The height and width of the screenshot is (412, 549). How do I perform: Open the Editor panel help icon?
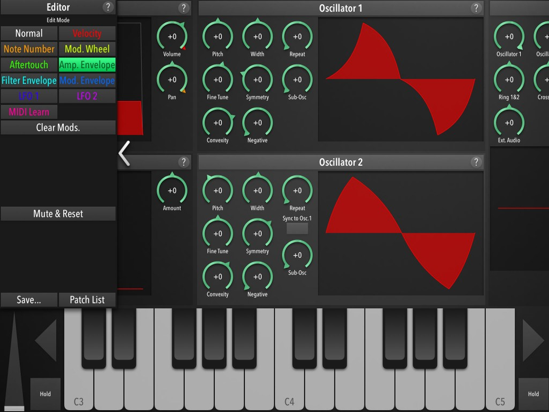click(x=108, y=7)
